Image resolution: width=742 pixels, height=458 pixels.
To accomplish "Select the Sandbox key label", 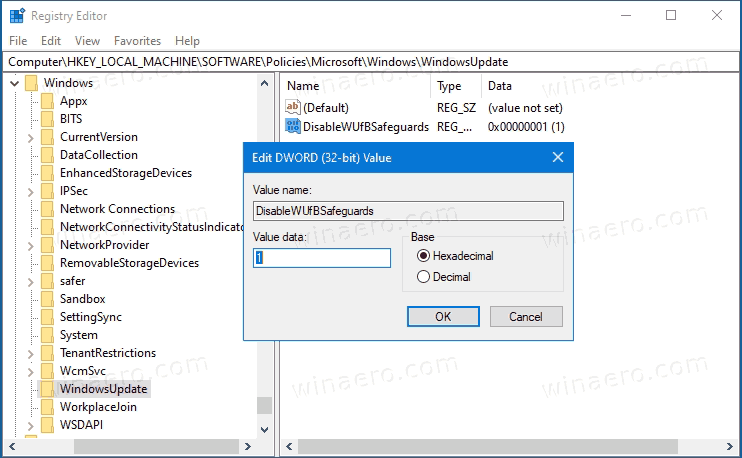I will pyautogui.click(x=82, y=299).
